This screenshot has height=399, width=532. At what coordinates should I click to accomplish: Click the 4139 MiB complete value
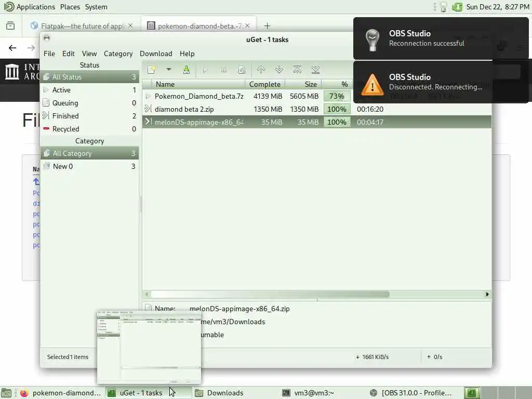[268, 96]
